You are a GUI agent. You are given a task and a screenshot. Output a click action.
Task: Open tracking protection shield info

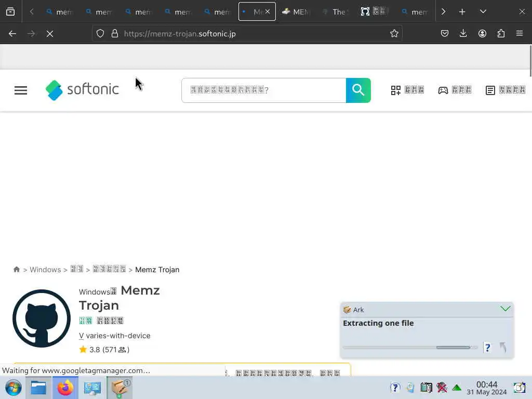(x=100, y=34)
